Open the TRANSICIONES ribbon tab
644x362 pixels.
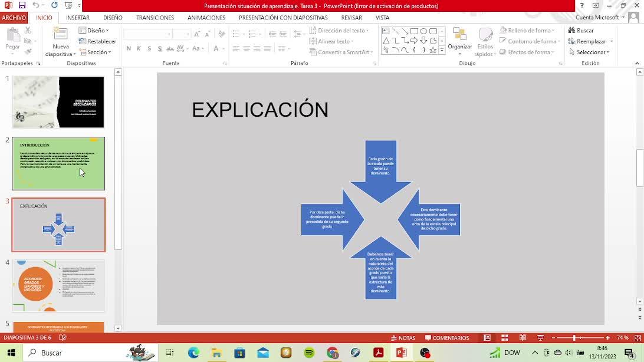(155, 18)
